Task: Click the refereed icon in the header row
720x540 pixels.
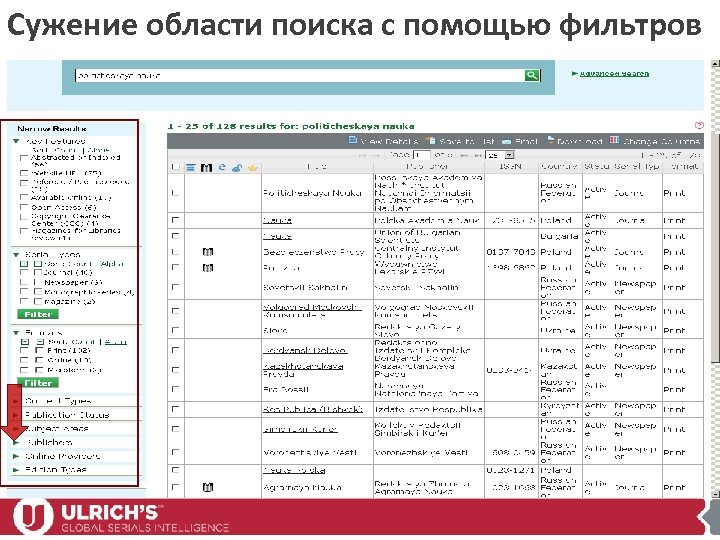Action: [206, 168]
